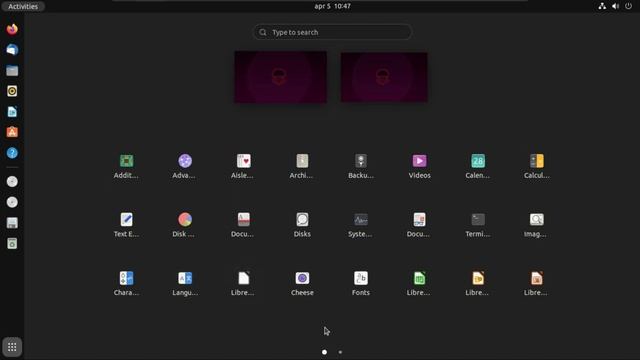The image size is (640, 360).
Task: Open the Backups application
Action: (x=361, y=166)
